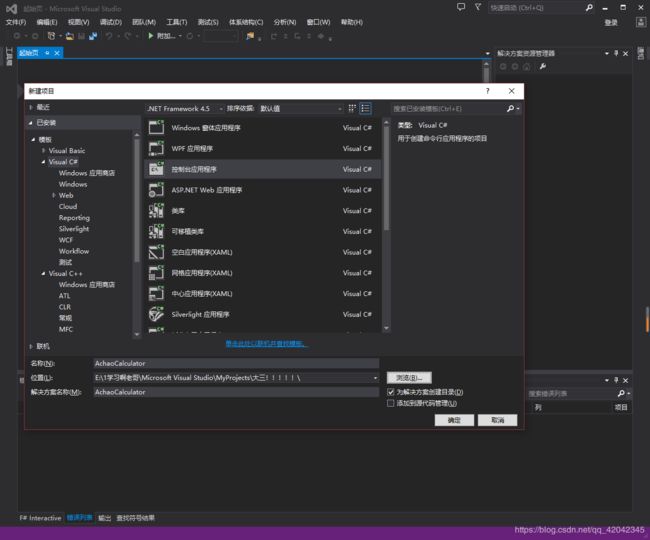Click the Save All toolbar icon

[93, 36]
